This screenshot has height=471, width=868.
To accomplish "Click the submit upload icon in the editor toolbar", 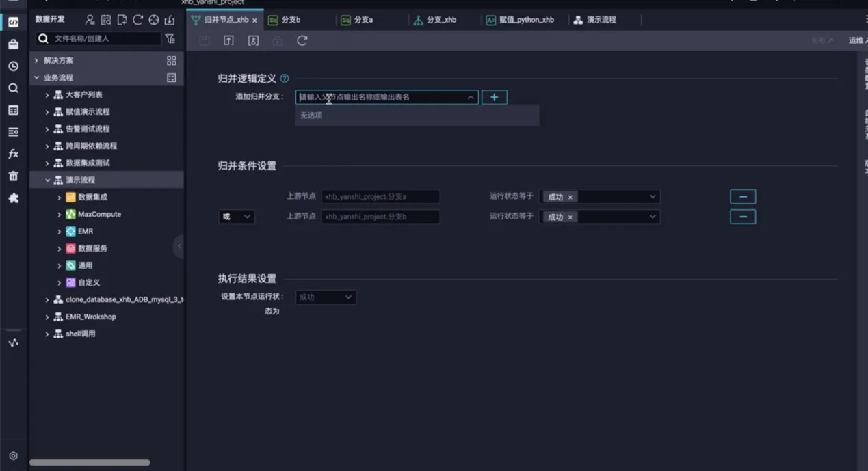I will pos(228,41).
